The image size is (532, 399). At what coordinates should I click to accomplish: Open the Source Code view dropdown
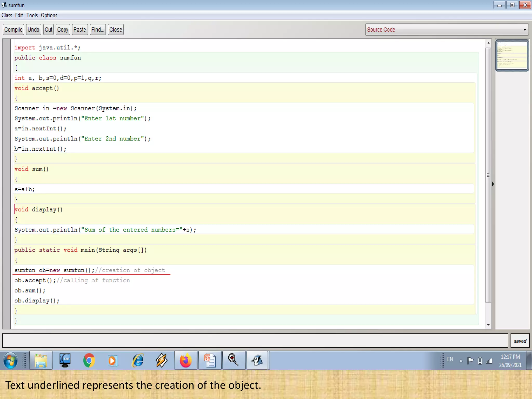pos(447,30)
